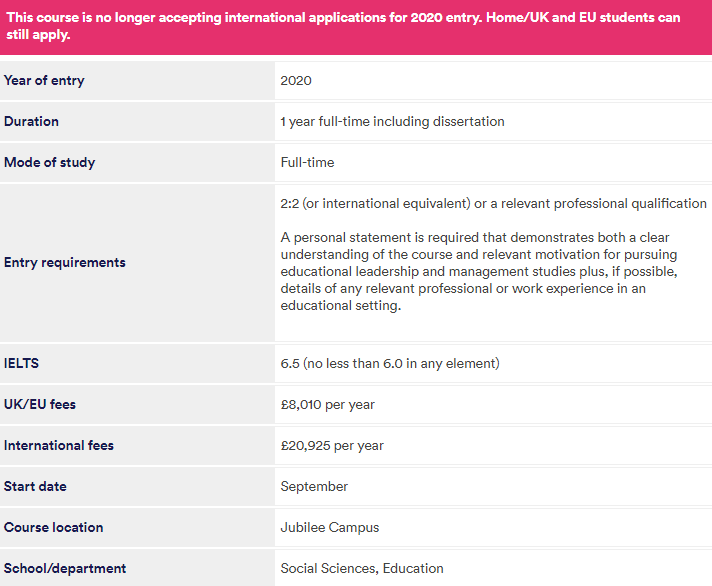This screenshot has width=712, height=586.
Task: Select the Year of entry label
Action: [44, 81]
